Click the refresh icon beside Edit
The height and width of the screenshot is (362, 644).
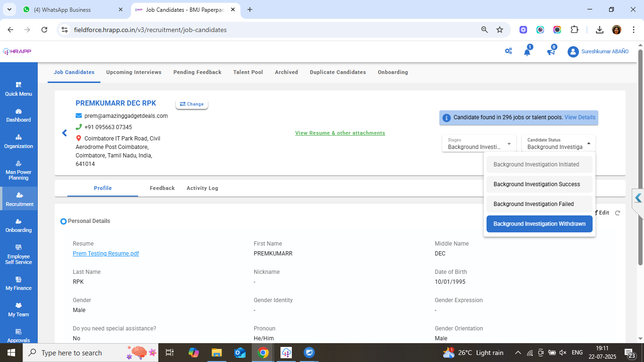click(x=618, y=213)
